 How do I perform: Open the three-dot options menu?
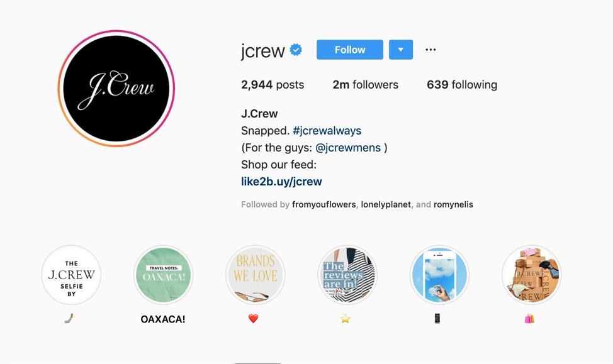[x=430, y=50]
